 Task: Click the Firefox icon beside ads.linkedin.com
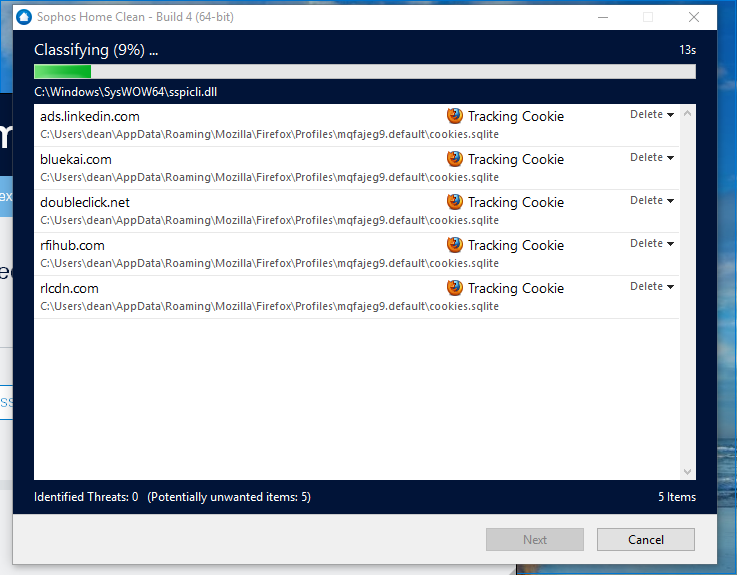click(x=455, y=116)
